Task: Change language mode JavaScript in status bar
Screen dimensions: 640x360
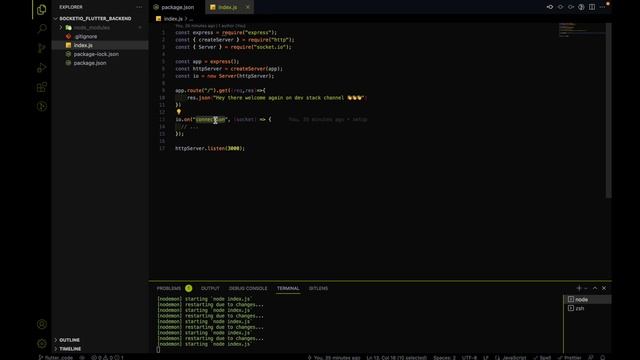Action: [511, 357]
